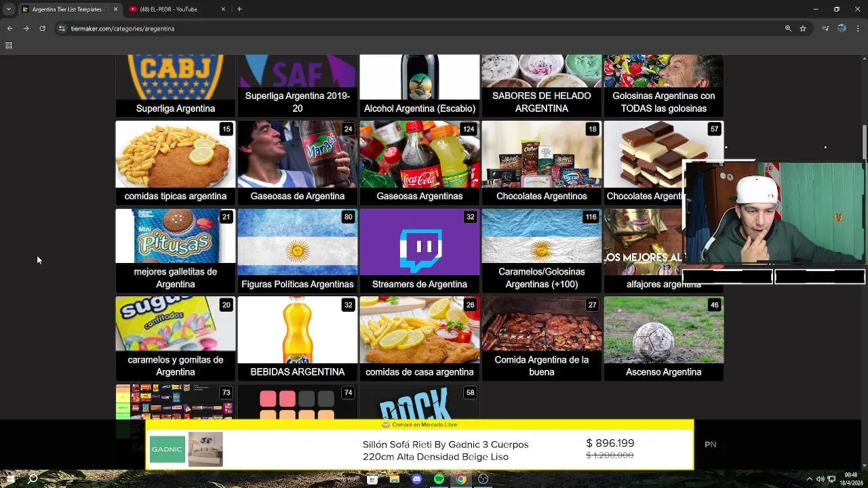The width and height of the screenshot is (868, 488).
Task: Open the volume control in system tray
Action: tap(820, 479)
